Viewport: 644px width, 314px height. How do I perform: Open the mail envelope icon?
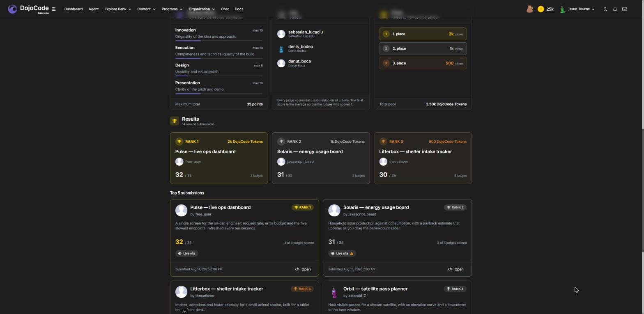coord(624,9)
